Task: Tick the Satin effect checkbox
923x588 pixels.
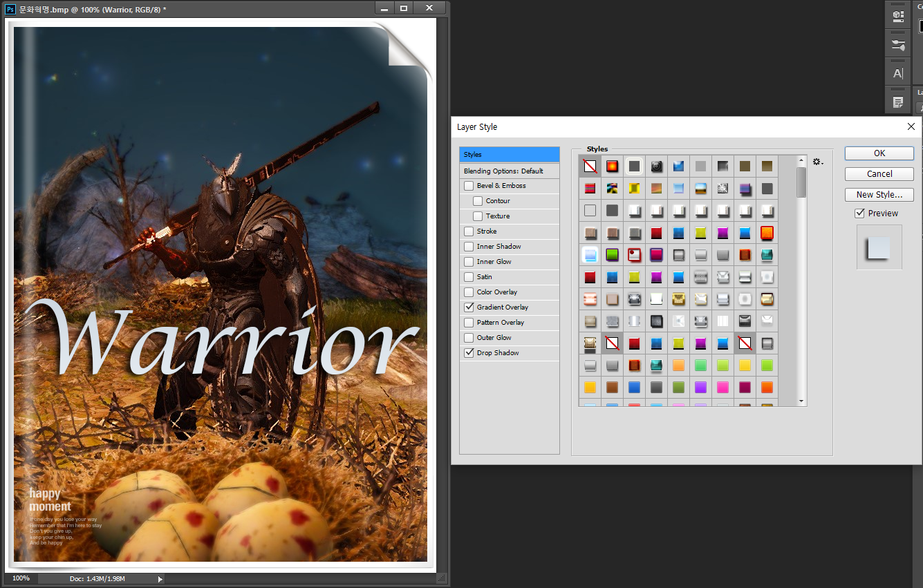Action: click(469, 277)
